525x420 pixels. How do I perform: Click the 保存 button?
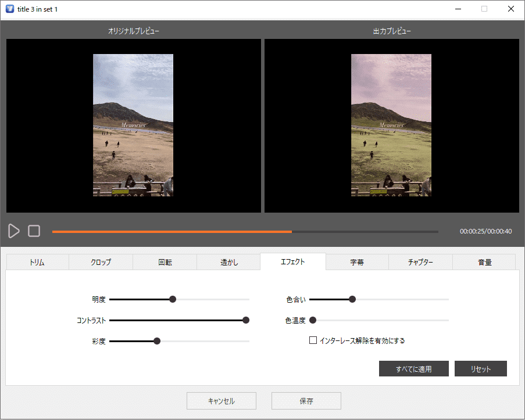(306, 401)
